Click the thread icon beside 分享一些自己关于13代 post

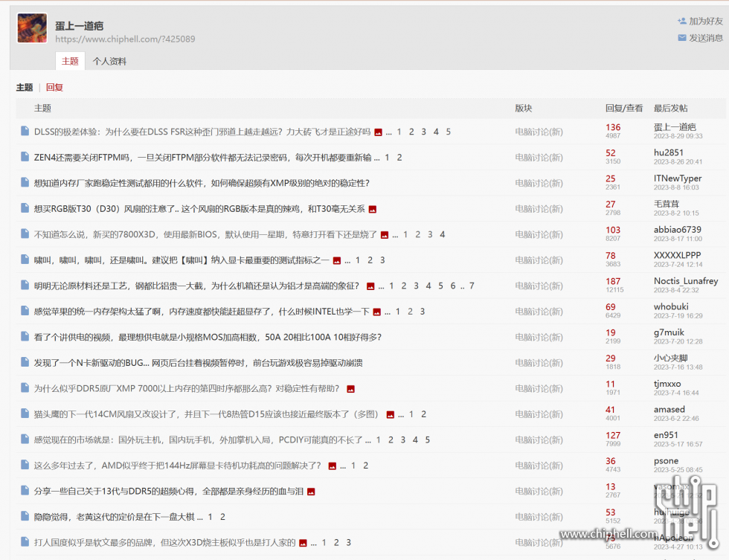[25, 490]
